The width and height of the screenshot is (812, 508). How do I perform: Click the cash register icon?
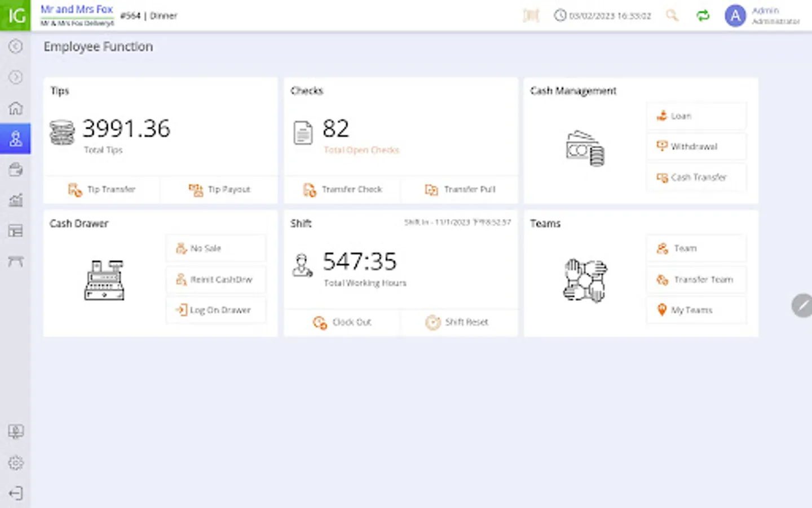point(104,280)
